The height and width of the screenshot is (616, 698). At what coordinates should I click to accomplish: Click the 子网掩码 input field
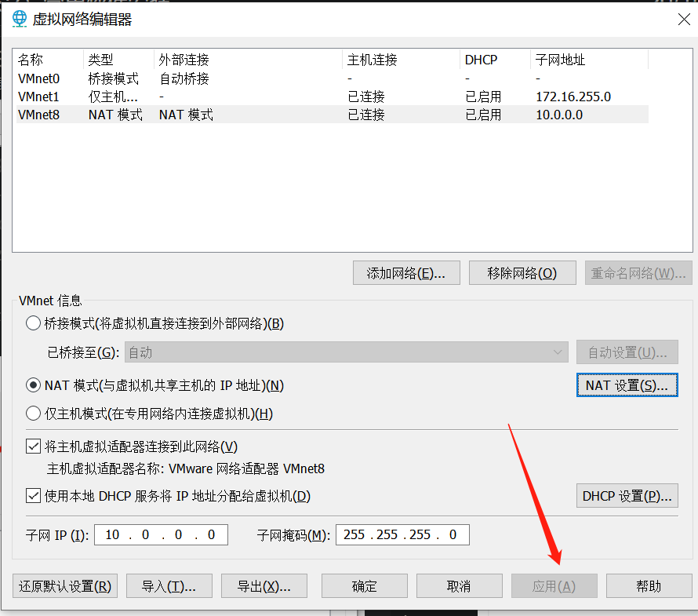coord(402,534)
